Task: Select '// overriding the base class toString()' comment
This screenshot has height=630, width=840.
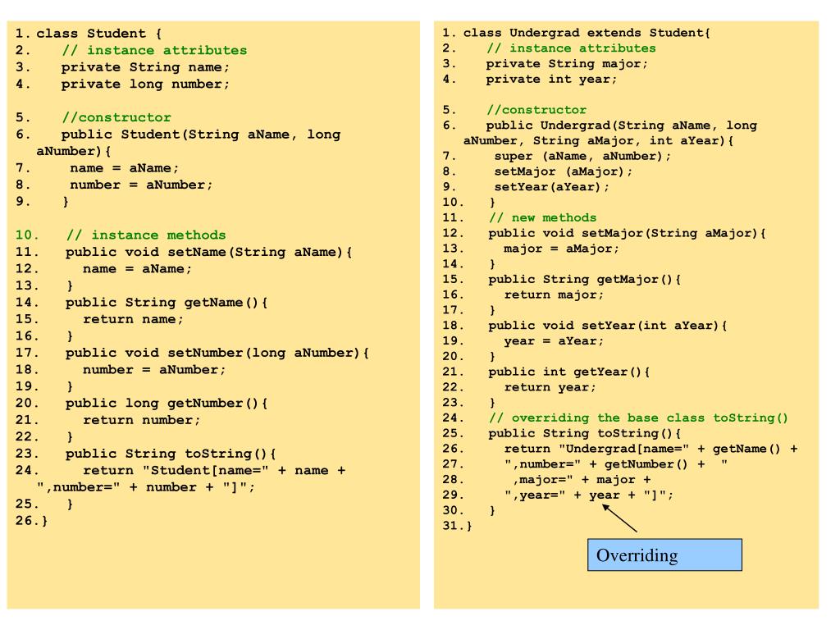Action: (x=638, y=418)
